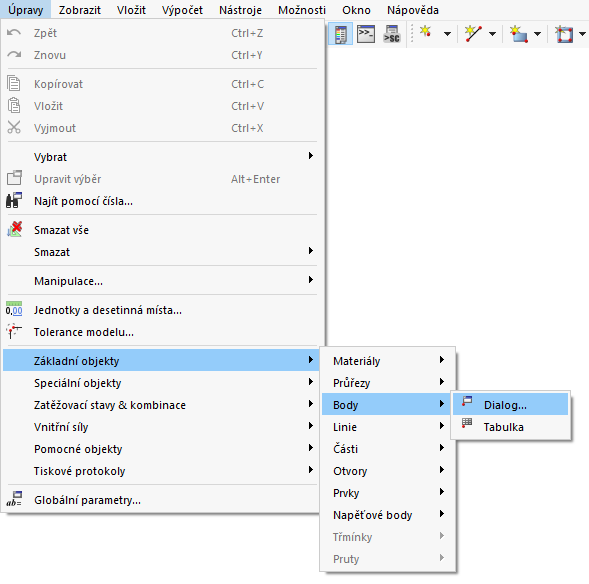Choose Dialog... for Body
This screenshot has height=584, width=589.
coord(510,404)
